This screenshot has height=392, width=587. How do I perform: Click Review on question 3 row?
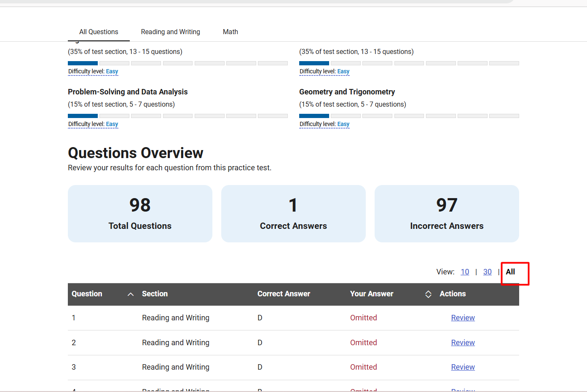(463, 367)
